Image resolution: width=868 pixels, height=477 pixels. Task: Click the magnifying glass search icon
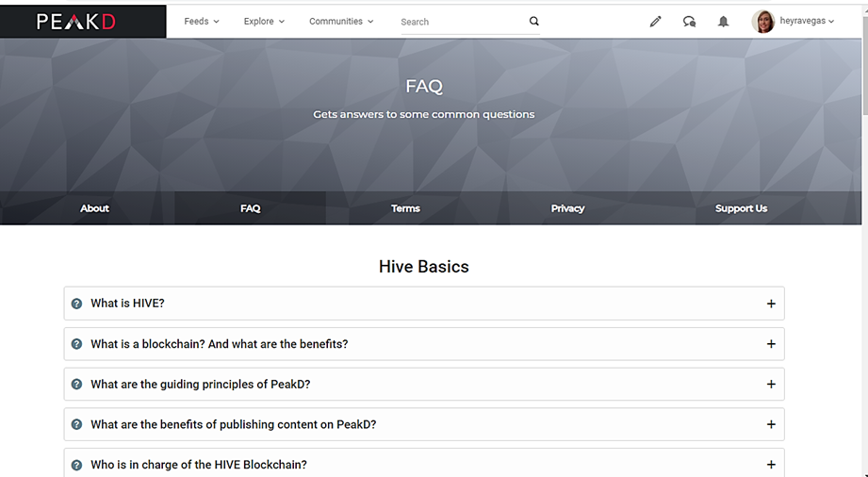(x=533, y=21)
